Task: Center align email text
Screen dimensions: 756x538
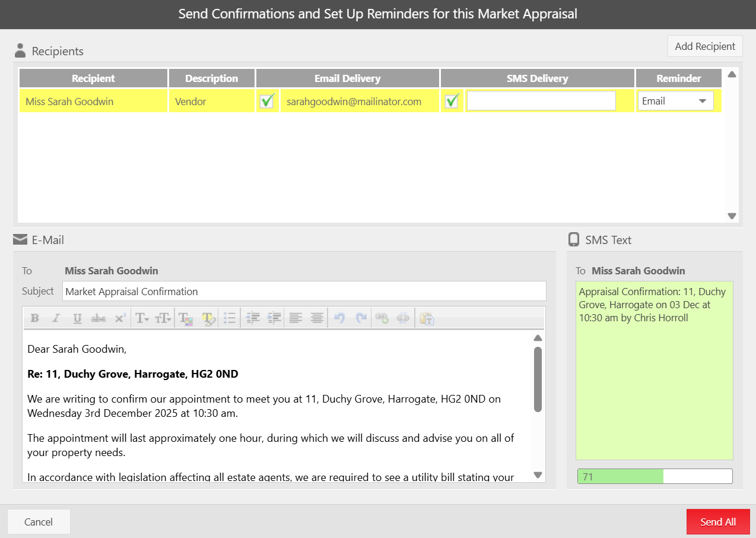Action: coord(317,318)
